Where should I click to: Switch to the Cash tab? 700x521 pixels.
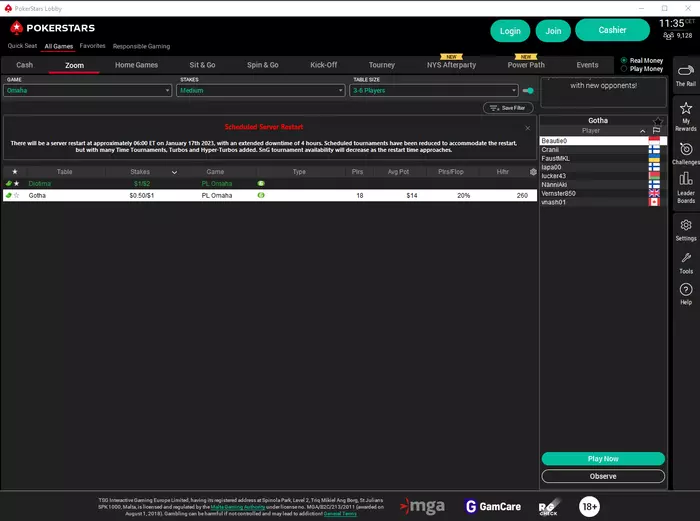[x=25, y=65]
